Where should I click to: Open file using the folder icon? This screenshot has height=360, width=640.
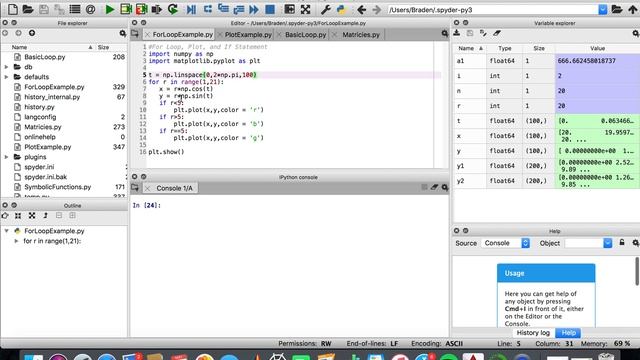point(28,9)
